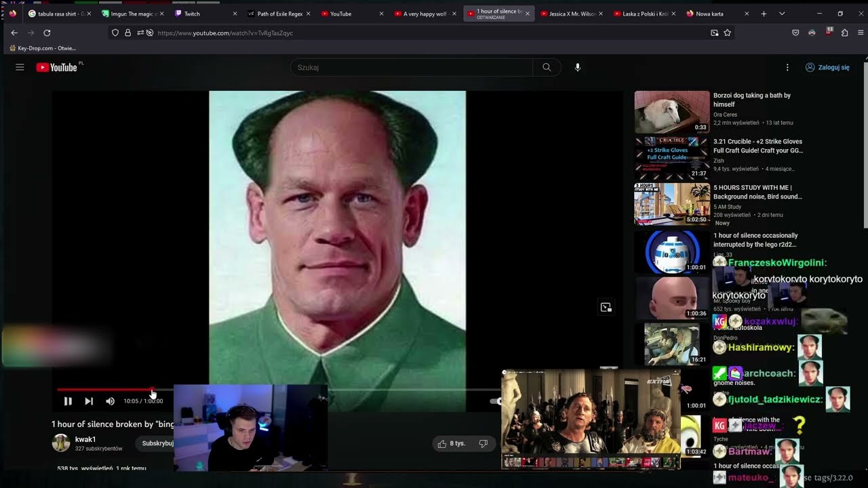The image size is (868, 488).
Task: Pause the video with the pause button
Action: coord(68,401)
